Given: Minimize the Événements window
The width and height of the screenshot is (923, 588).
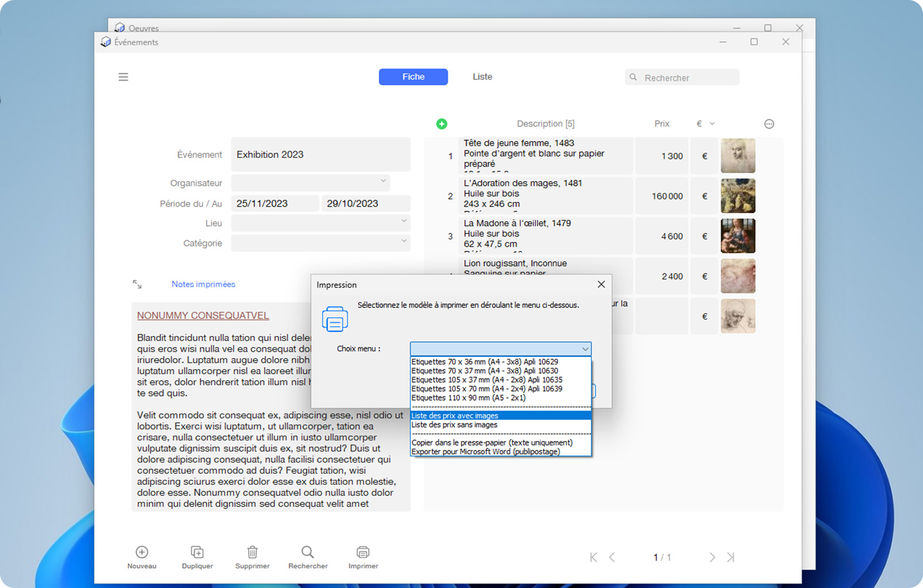Looking at the screenshot, I should coord(723,42).
